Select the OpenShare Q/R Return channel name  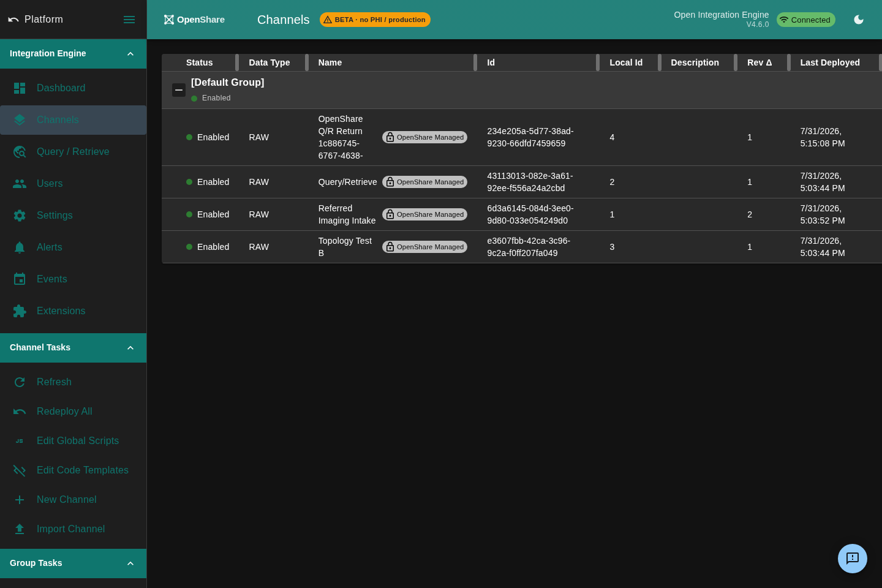tap(341, 137)
